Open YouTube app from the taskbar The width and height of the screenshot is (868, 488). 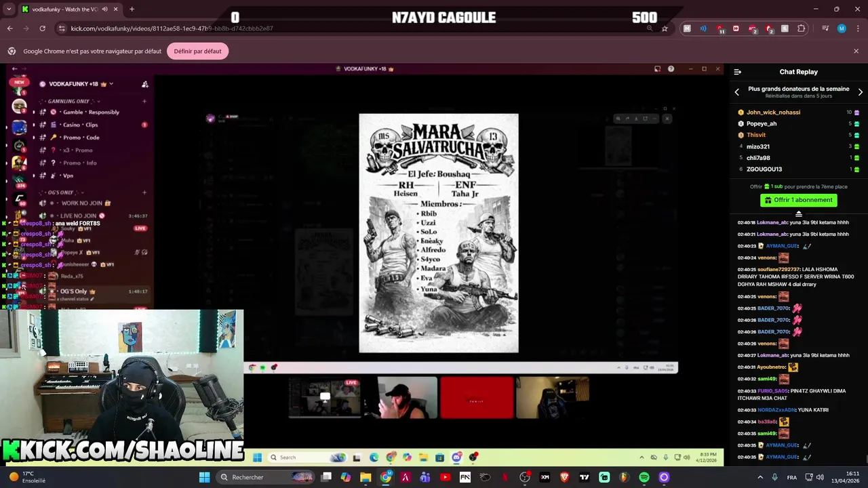[x=445, y=477]
